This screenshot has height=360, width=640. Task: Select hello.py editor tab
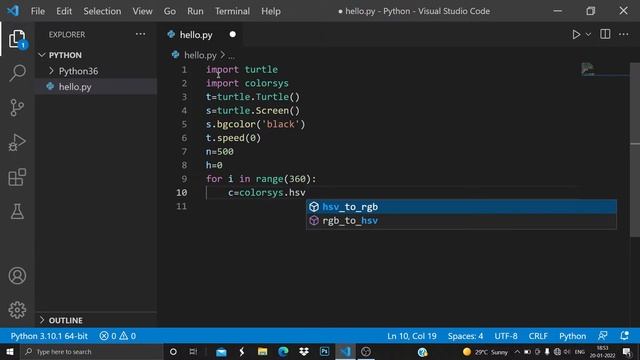click(196, 35)
